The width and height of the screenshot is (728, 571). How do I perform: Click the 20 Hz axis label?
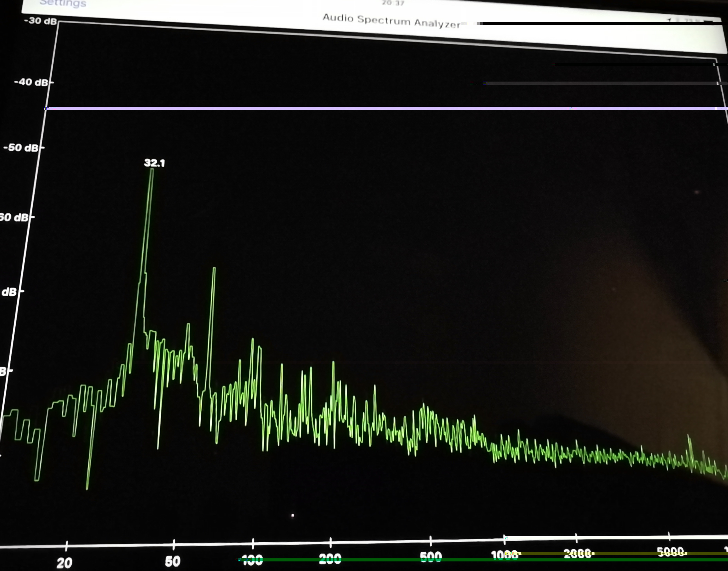click(64, 563)
